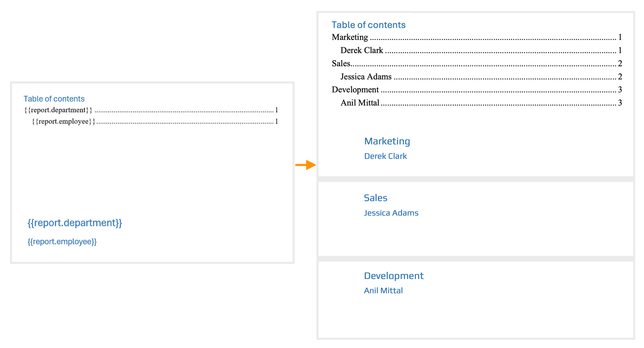Select the large {{report.department}} heading placeholder
The width and height of the screenshot is (644, 348).
[x=75, y=223]
